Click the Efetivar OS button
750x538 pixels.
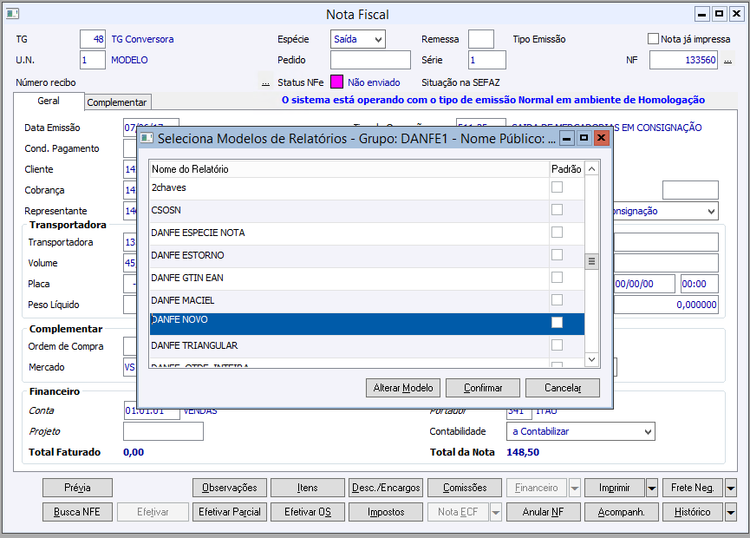pos(308,512)
